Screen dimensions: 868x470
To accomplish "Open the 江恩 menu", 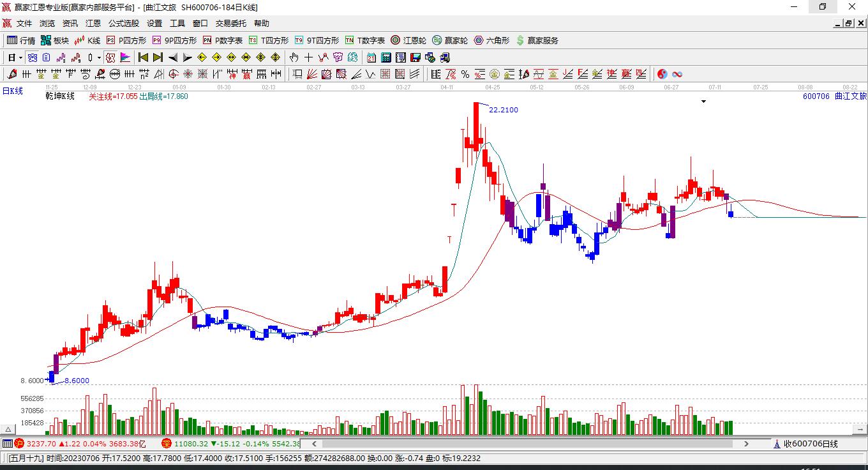I will [93, 24].
